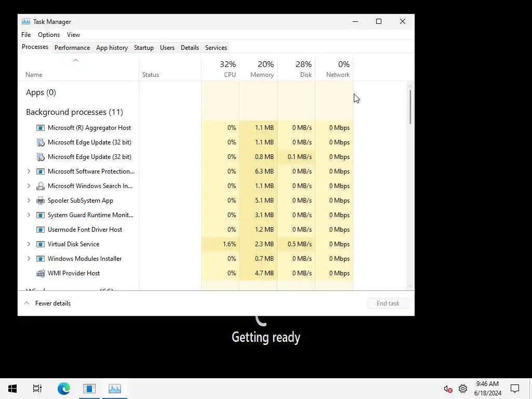Click the disabled End task button
This screenshot has width=532, height=399.
(x=388, y=303)
